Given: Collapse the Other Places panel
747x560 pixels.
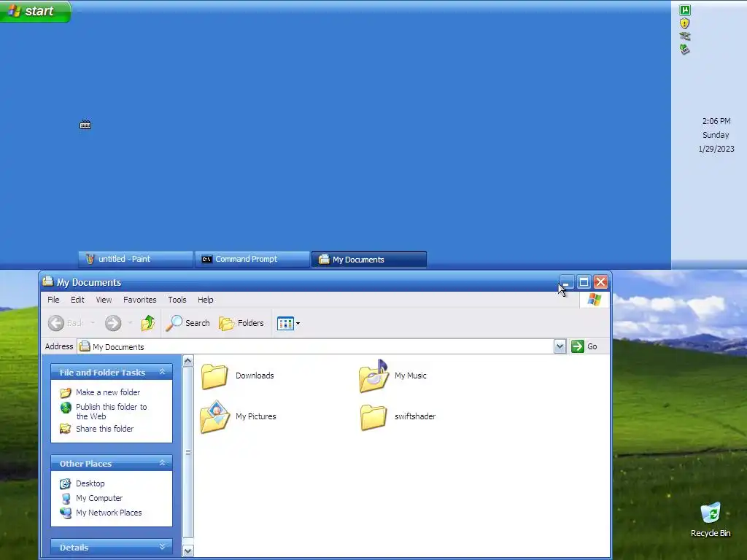Looking at the screenshot, I should tap(162, 463).
